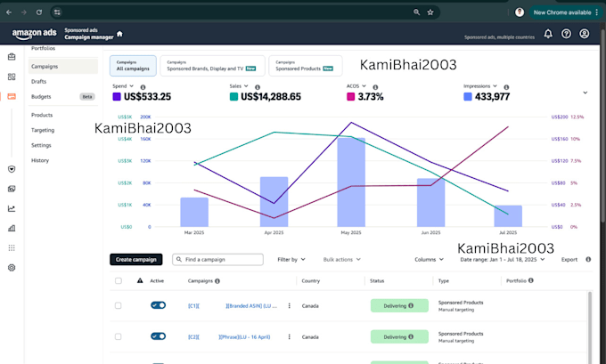Select the Sponsored Products tab
The image size is (606, 364).
tap(306, 66)
